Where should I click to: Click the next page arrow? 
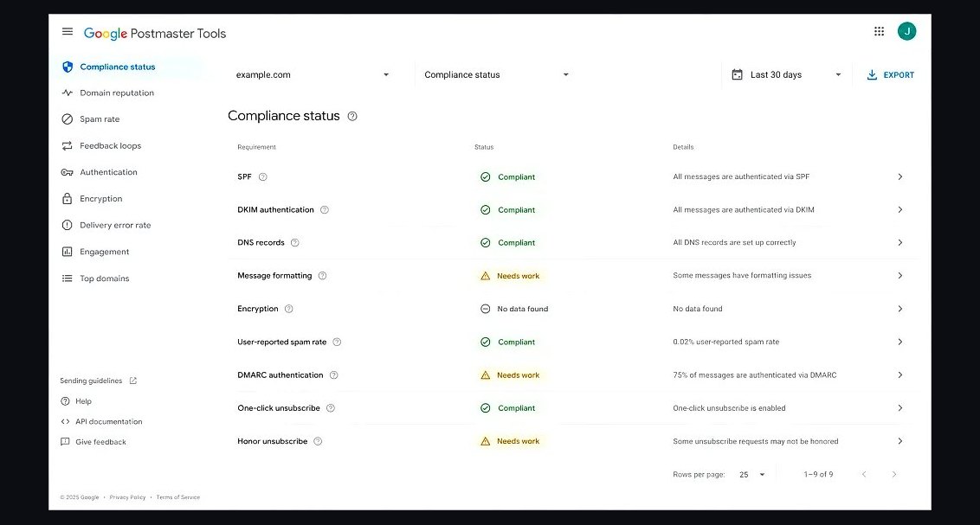894,475
